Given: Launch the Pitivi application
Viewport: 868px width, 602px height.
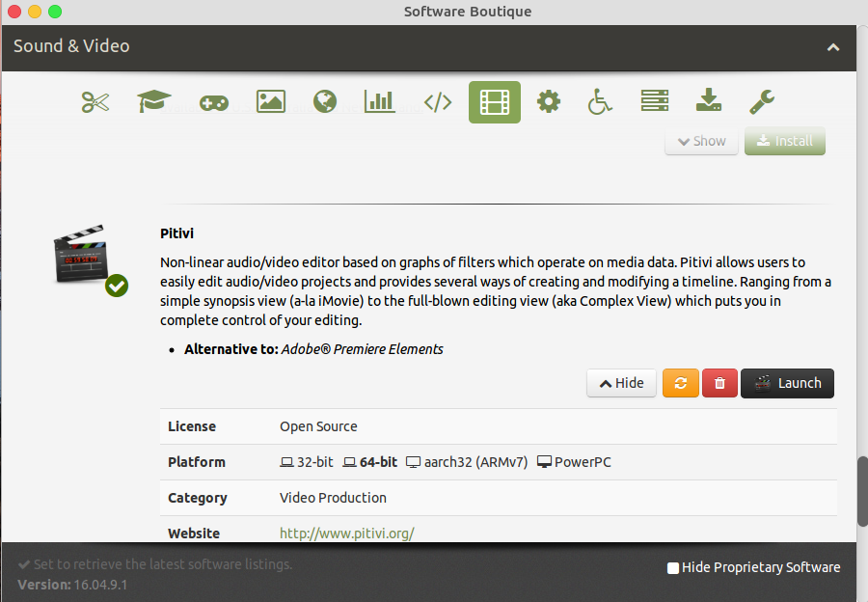Looking at the screenshot, I should point(787,383).
